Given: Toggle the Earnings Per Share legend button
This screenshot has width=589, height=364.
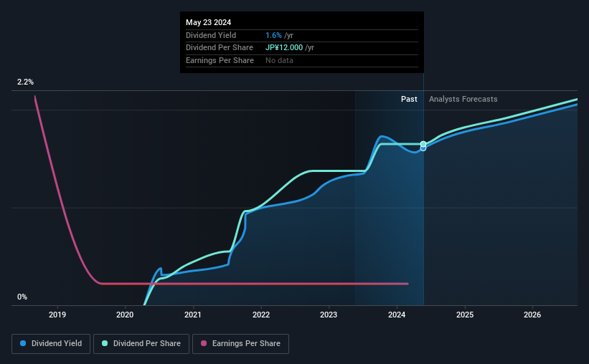Looking at the screenshot, I should [x=240, y=344].
